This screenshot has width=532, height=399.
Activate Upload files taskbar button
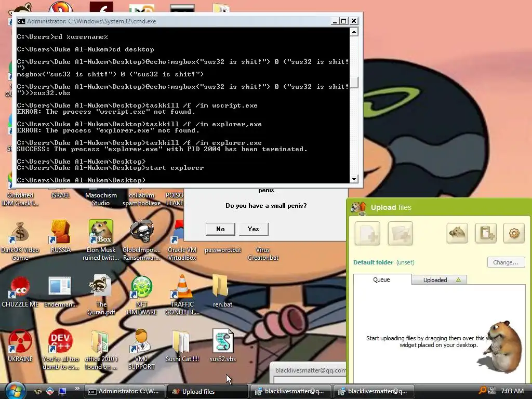(208, 391)
